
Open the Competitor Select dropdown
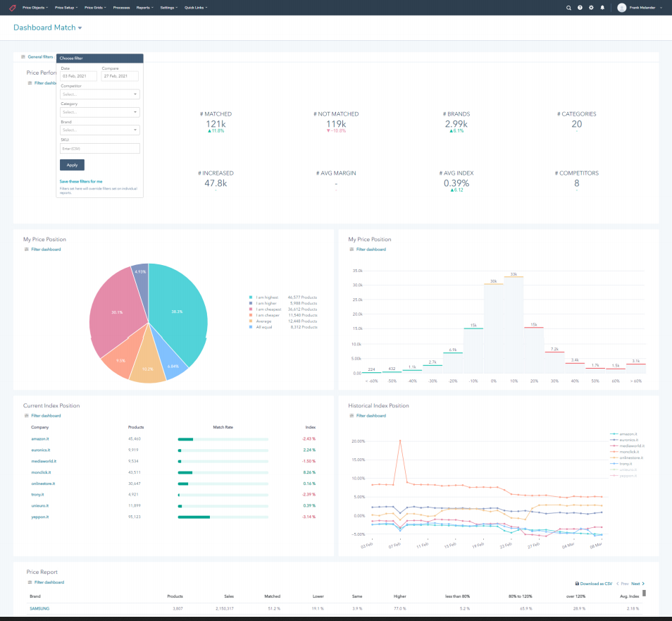point(99,93)
